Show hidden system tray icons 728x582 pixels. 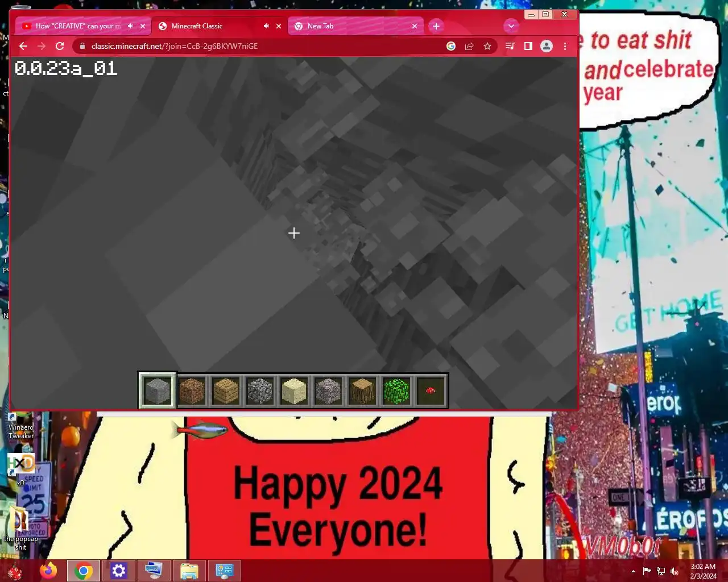pyautogui.click(x=633, y=571)
